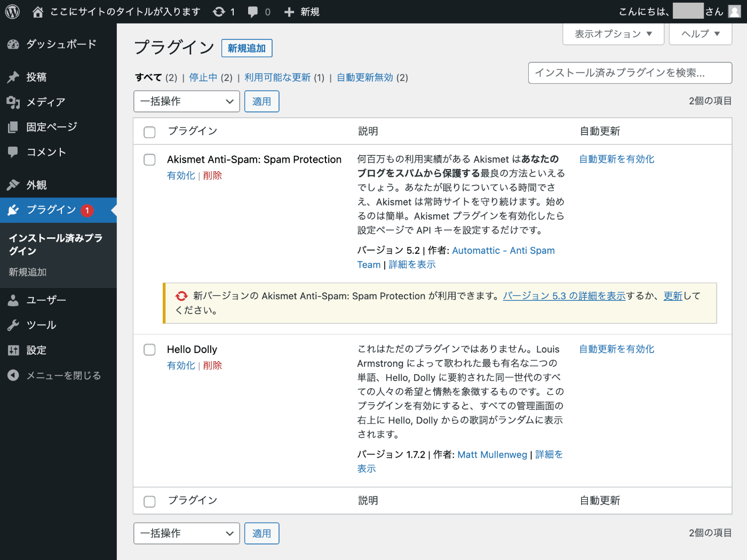Click the site title in admin bar
The width and height of the screenshot is (747, 560).
pos(125,12)
